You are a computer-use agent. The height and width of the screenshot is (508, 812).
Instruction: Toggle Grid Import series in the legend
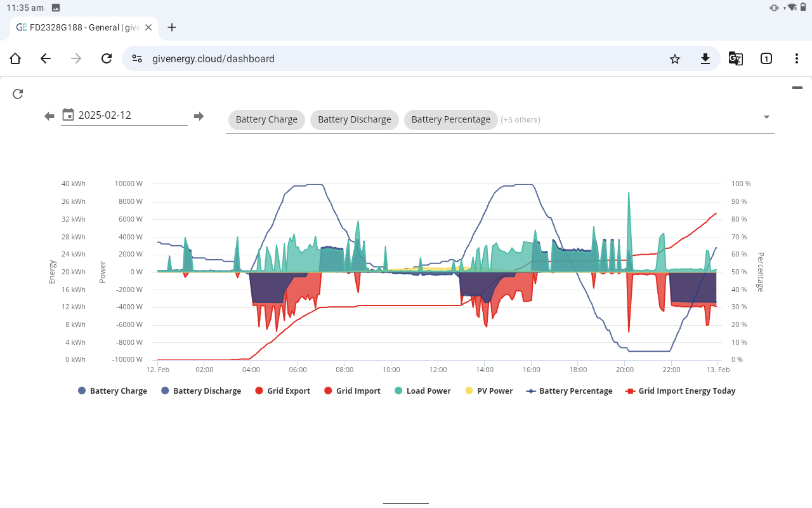pos(352,391)
